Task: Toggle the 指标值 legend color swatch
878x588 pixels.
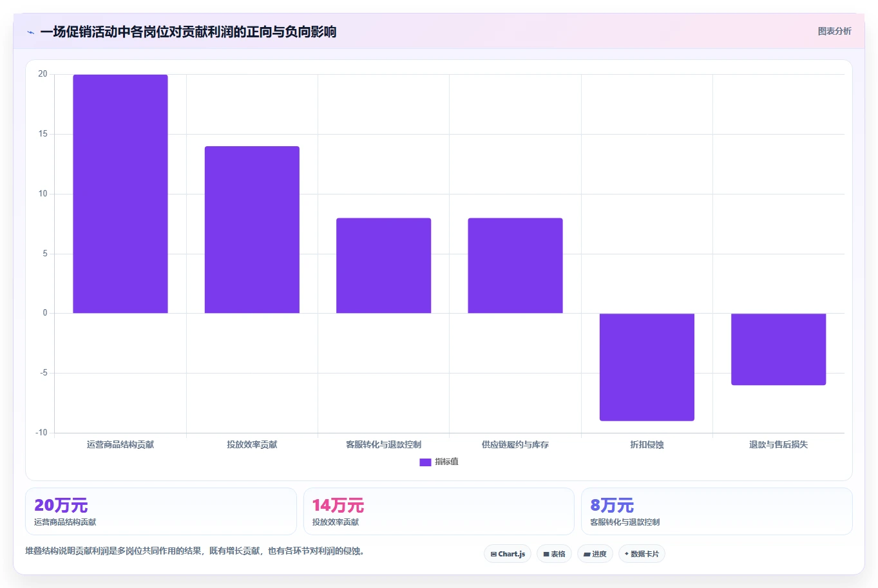Action: tap(425, 462)
